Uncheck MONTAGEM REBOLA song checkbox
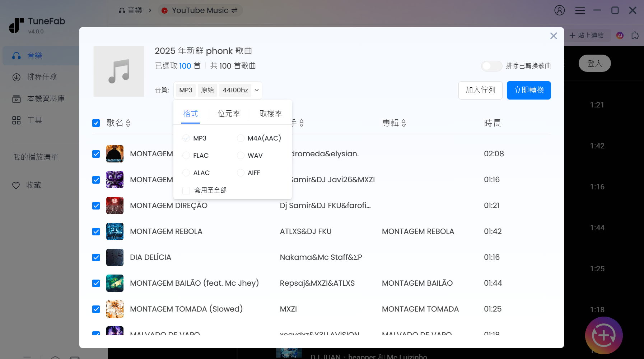The image size is (644, 359). click(96, 231)
